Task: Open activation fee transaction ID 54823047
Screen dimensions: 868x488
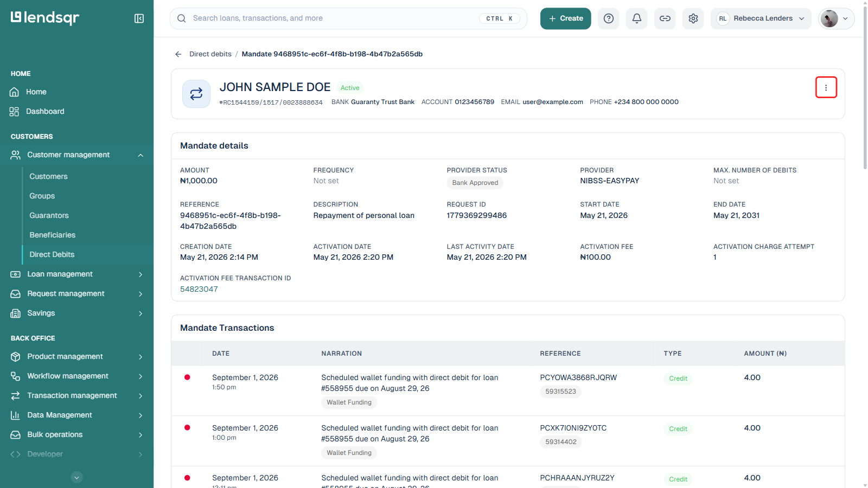Action: tap(199, 290)
